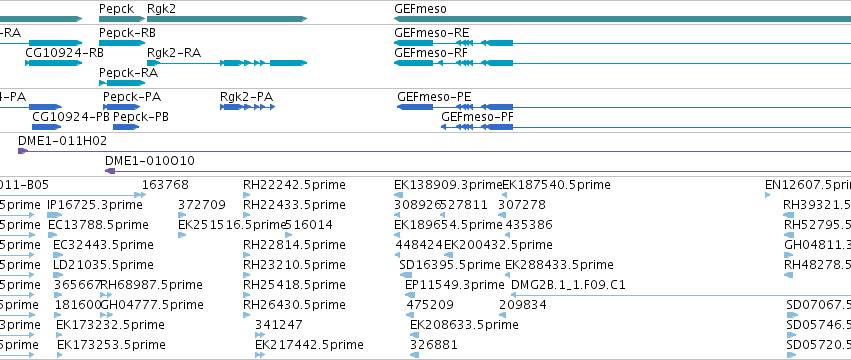Click EST EC13788.5prime

(x=98, y=225)
